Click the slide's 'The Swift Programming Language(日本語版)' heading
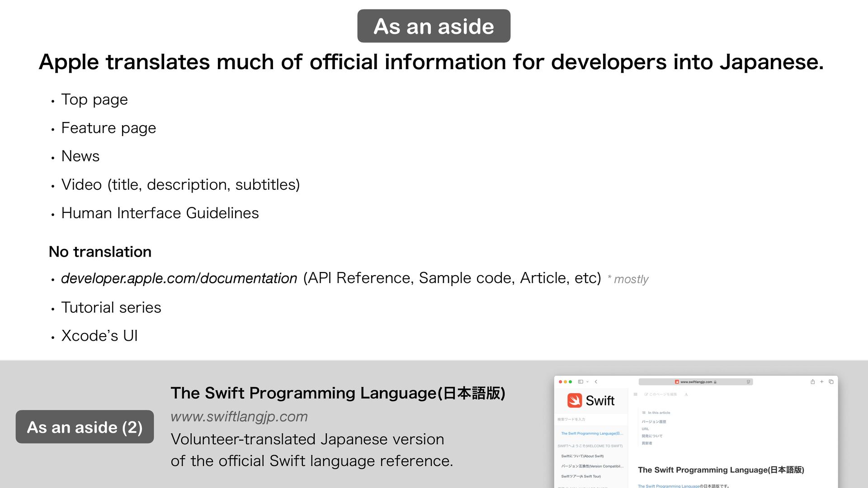This screenshot has height=488, width=868. click(338, 393)
